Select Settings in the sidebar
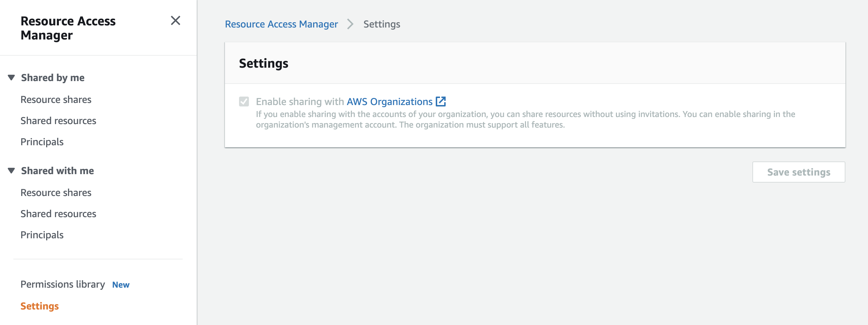868x325 pixels. pos(39,306)
